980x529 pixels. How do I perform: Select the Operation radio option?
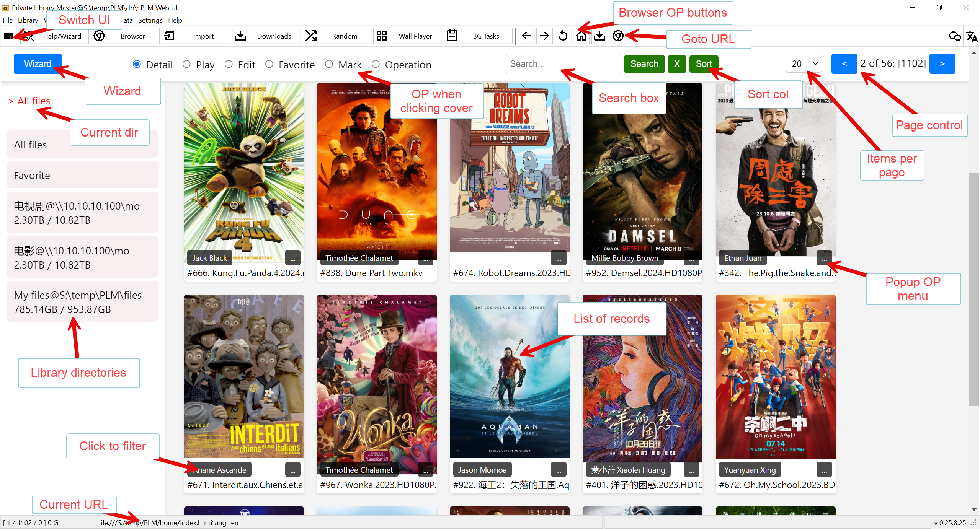[x=376, y=64]
